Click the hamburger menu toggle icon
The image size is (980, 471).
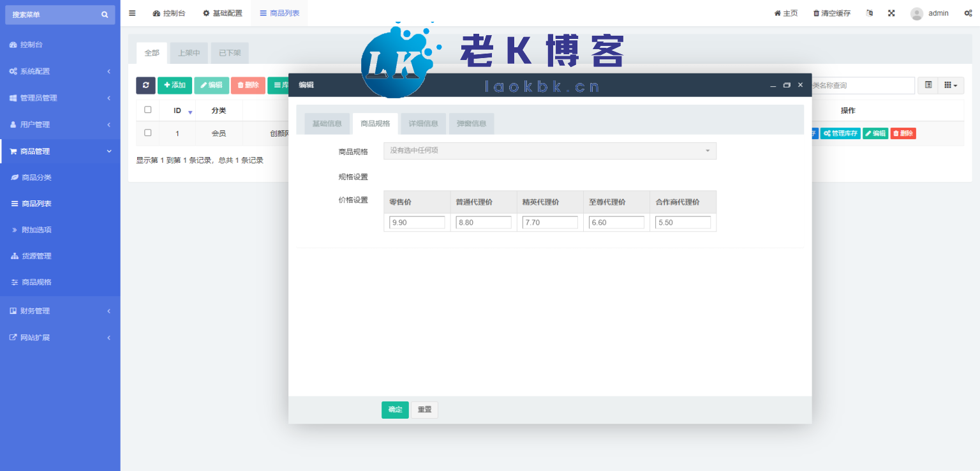click(x=132, y=13)
